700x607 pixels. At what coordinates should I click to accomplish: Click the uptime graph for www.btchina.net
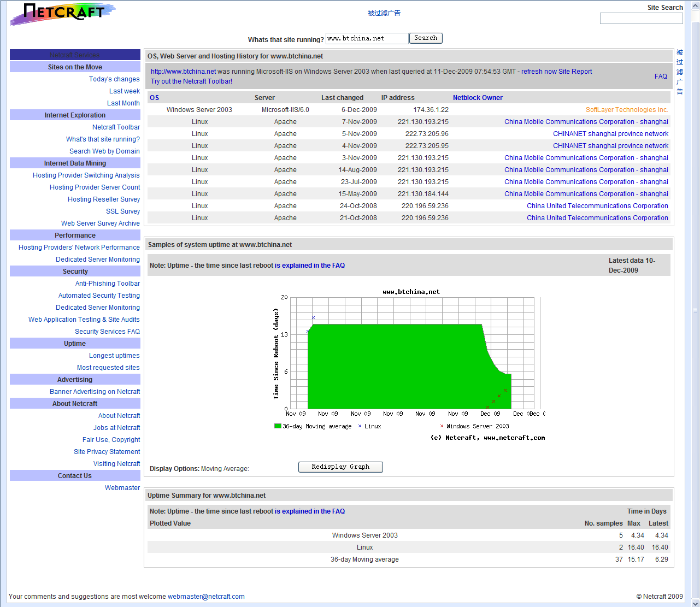pyautogui.click(x=409, y=365)
